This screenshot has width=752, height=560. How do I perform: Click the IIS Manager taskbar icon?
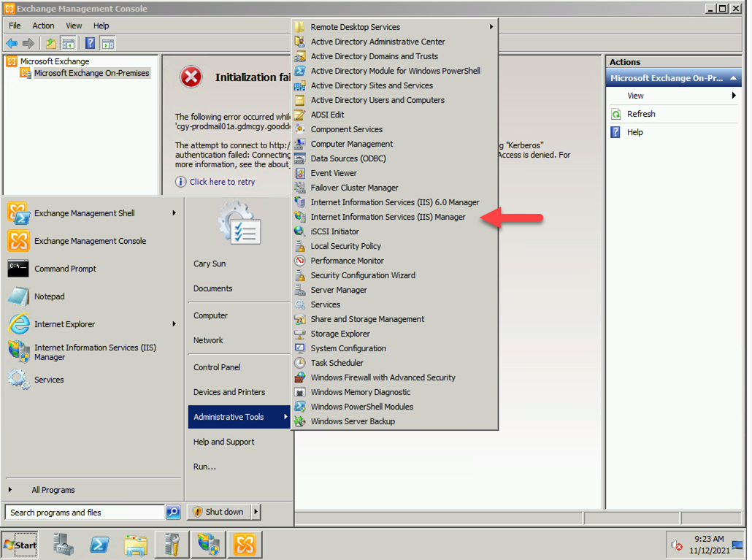(x=209, y=545)
